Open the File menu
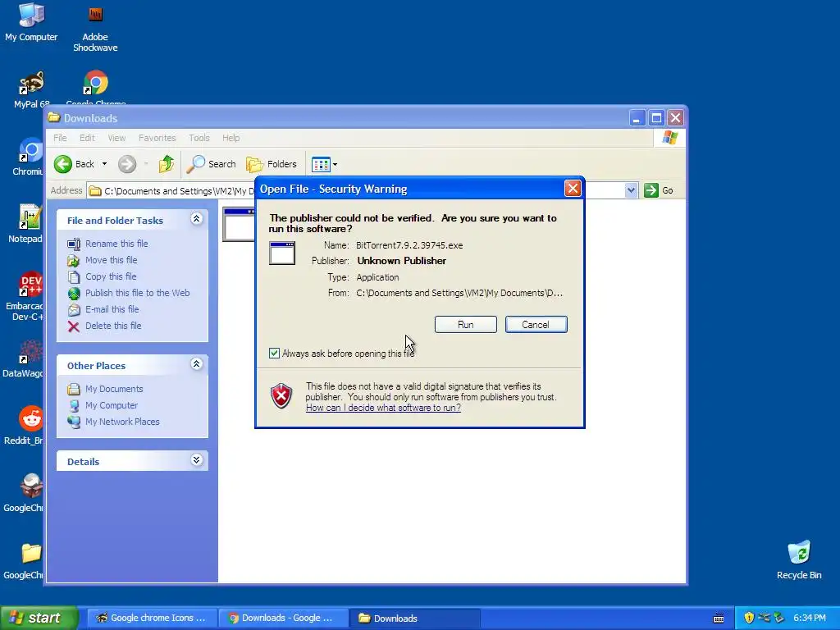The height and width of the screenshot is (630, 840). (60, 138)
